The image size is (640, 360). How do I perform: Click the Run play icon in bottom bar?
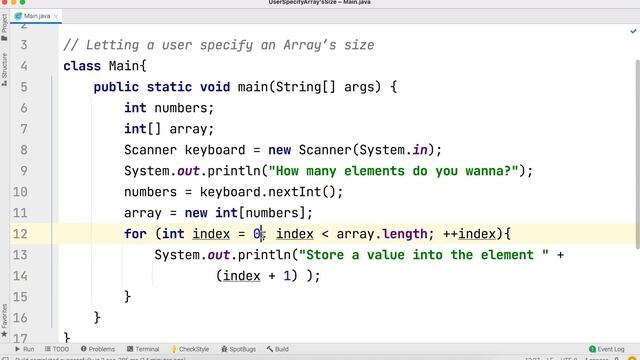18,349
